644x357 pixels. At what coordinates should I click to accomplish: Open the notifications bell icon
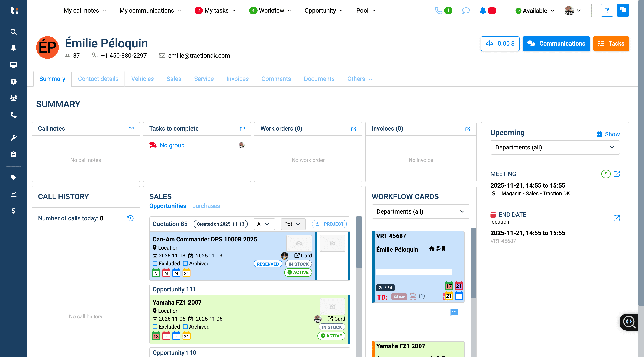483,11
